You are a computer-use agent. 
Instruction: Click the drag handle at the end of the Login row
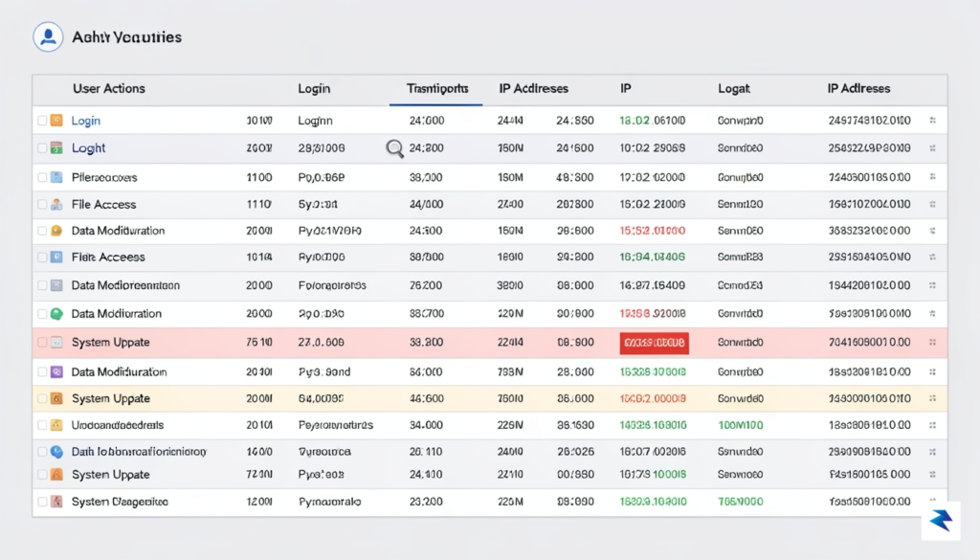click(x=932, y=120)
